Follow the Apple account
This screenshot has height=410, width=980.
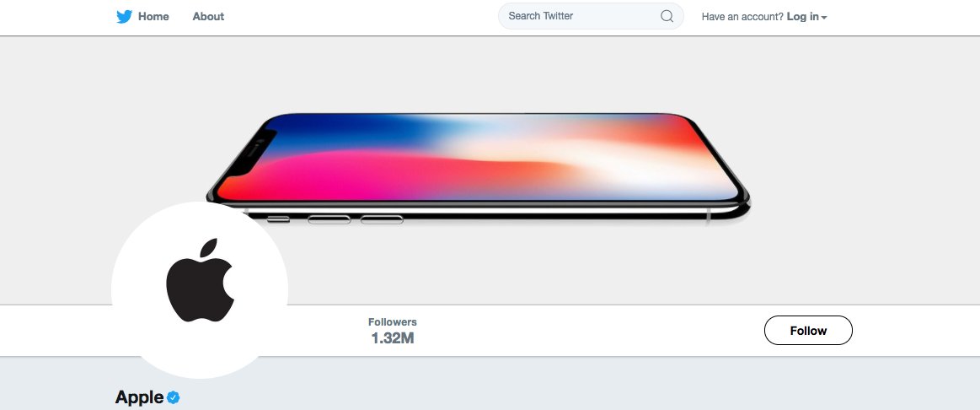tap(808, 331)
